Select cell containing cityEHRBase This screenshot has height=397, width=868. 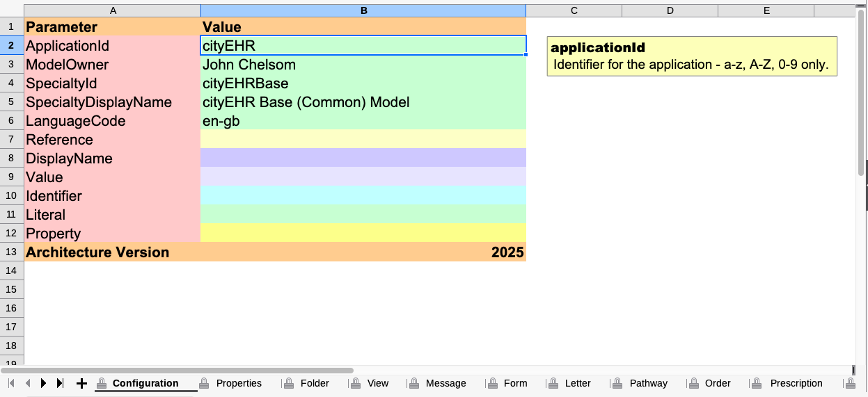tap(363, 83)
